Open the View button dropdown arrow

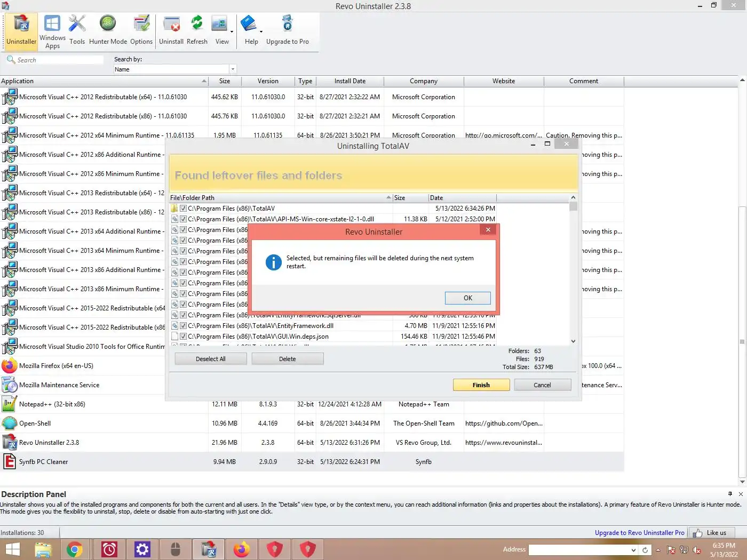click(232, 32)
